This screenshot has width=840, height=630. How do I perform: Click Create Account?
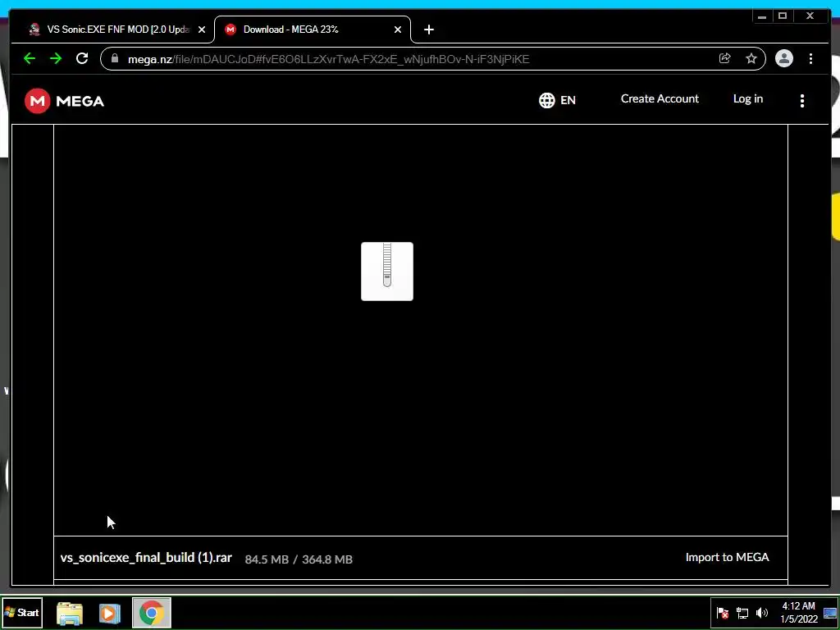[x=660, y=98]
